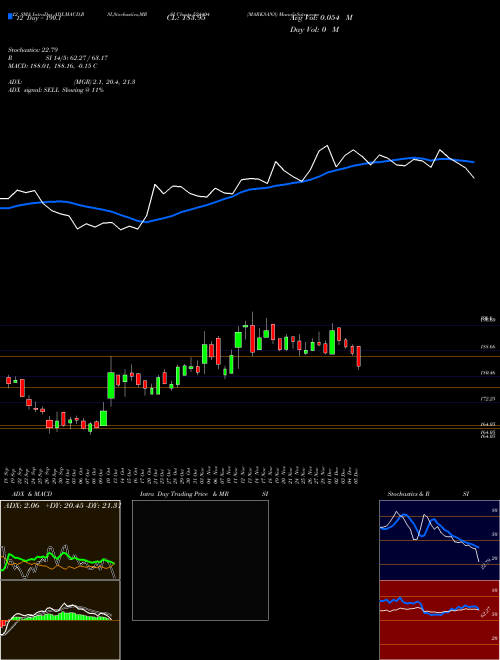Click the blue legend square for 12 Day average

[x=11, y=16]
